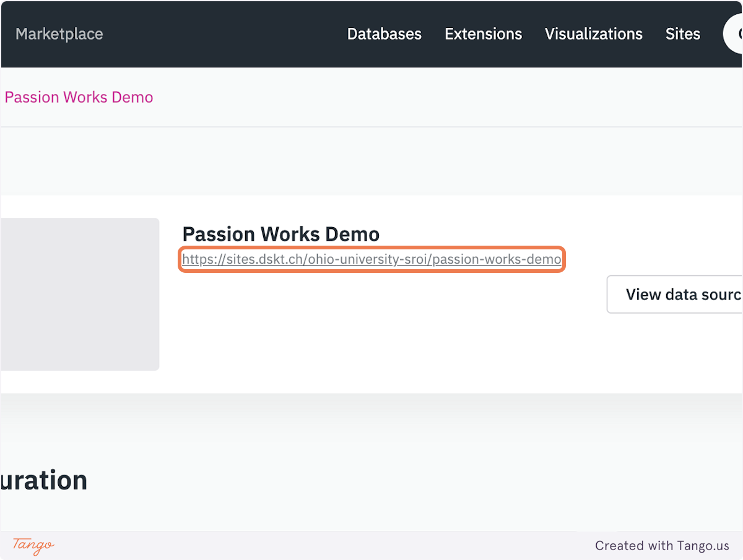Open the sites.dskt.ch passion-works-demo URL

(x=371, y=259)
